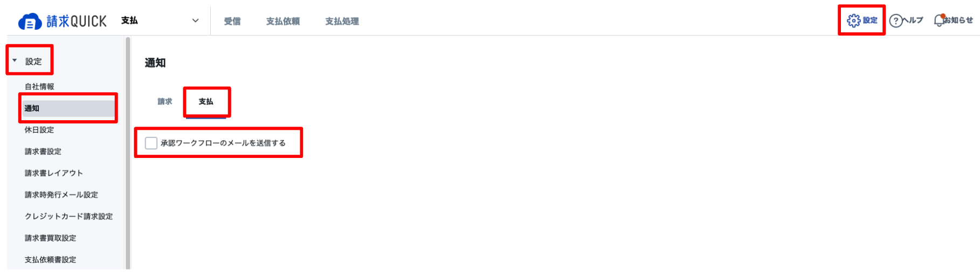Collapse the 設定 sidebar section triangle
Viewport: 980px width, 276px height.
[x=15, y=60]
